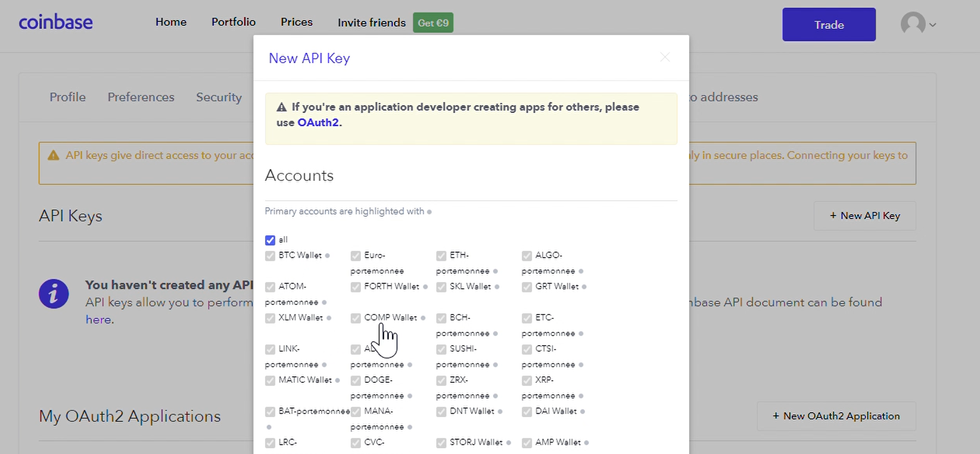Toggle the ZRX-portemonnee checkbox
Viewport: 980px width, 454px height.
[x=441, y=380]
